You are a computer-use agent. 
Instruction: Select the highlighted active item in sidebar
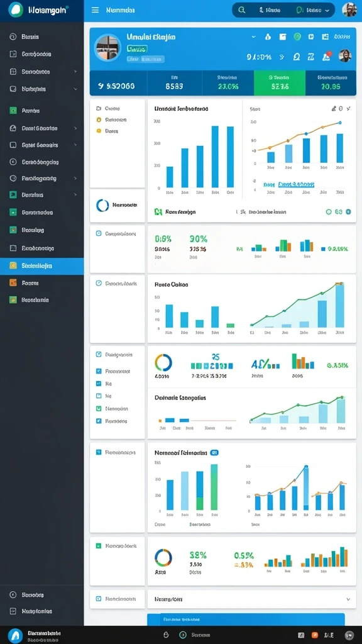[42, 266]
